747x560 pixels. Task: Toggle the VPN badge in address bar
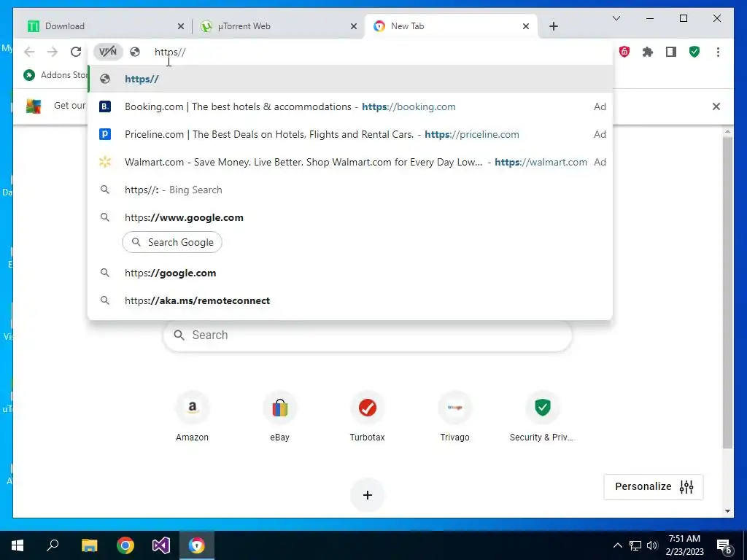108,52
